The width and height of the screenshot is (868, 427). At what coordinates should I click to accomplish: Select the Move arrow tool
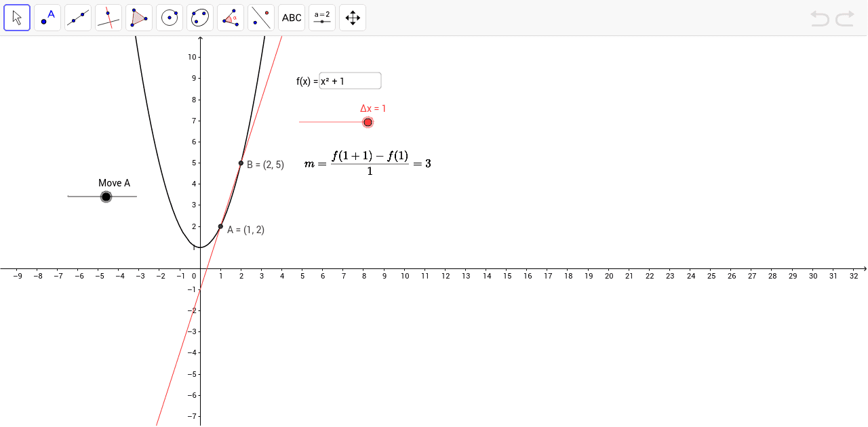coord(17,18)
